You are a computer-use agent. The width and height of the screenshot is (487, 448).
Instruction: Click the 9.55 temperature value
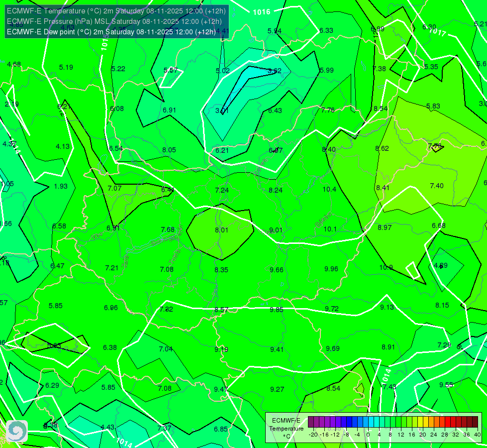coord(446,385)
